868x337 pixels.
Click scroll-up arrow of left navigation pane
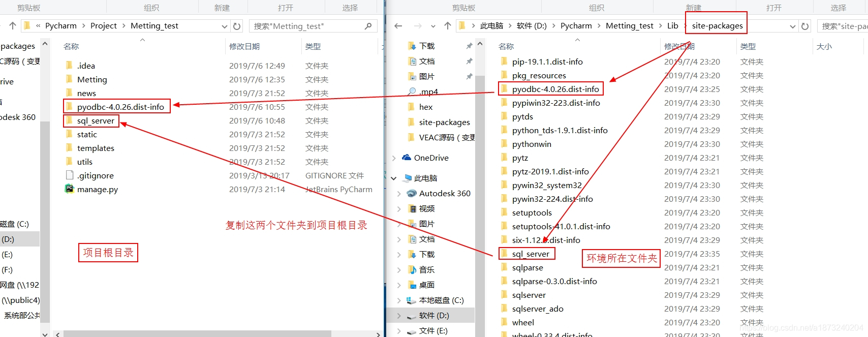click(45, 44)
